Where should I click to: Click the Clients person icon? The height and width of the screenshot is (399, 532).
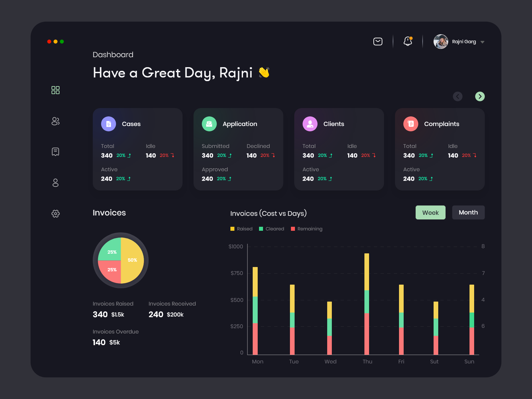pos(310,124)
